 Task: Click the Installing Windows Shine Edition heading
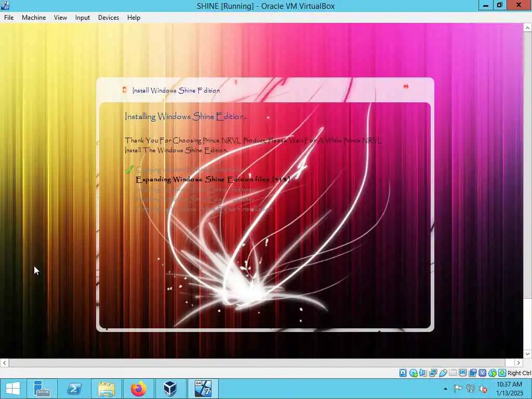coord(185,116)
